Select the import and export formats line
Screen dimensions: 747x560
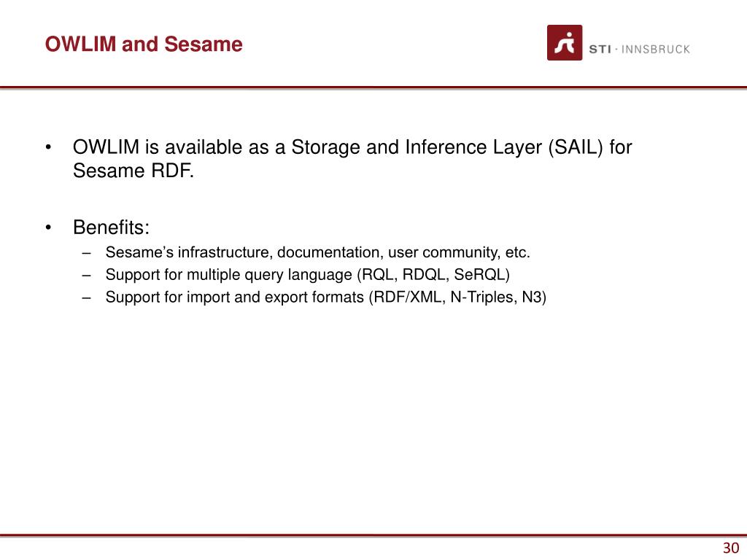pos(326,297)
